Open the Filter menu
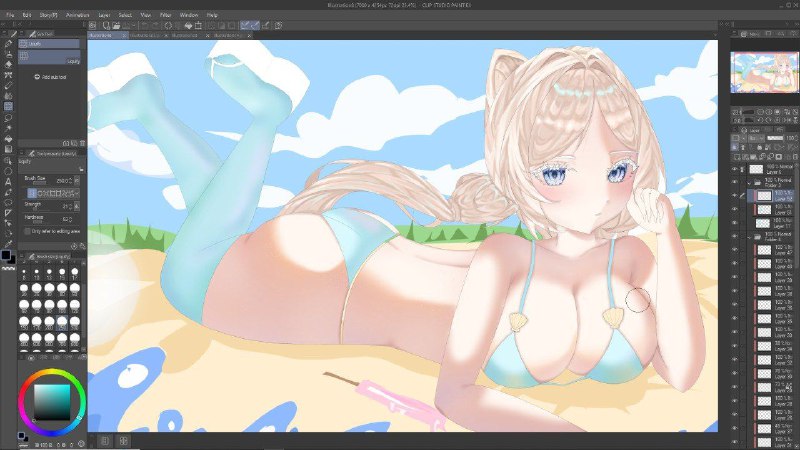This screenshot has width=800, height=450. [165, 15]
